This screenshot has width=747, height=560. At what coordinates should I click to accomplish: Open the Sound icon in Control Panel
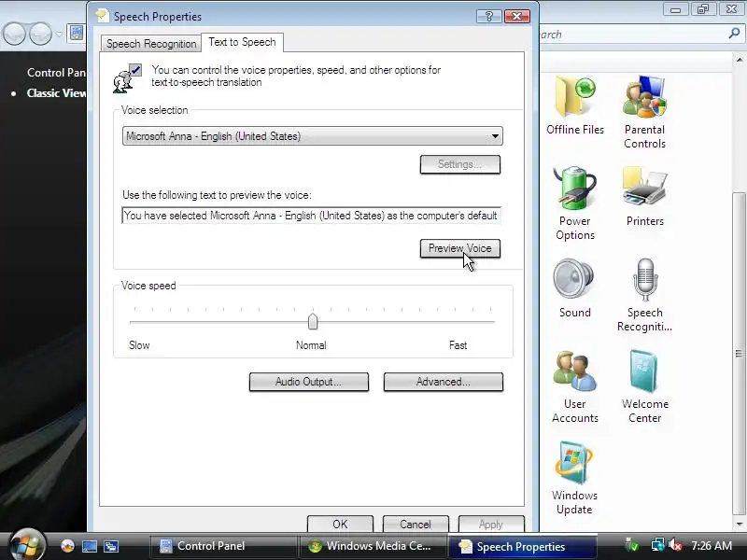tap(574, 287)
